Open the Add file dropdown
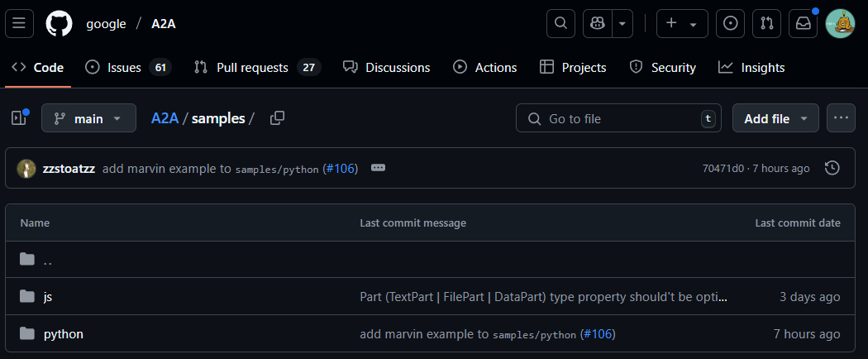Screen dimensions: 868x359 (x=775, y=118)
